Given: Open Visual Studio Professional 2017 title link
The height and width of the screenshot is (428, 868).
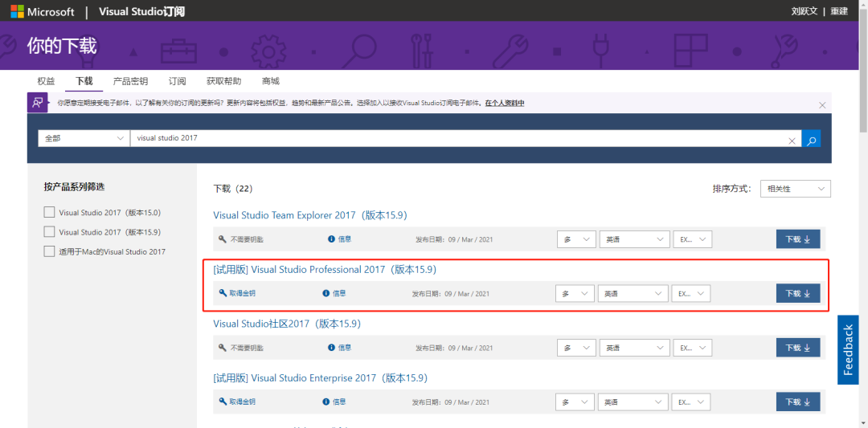Looking at the screenshot, I should pyautogui.click(x=325, y=269).
